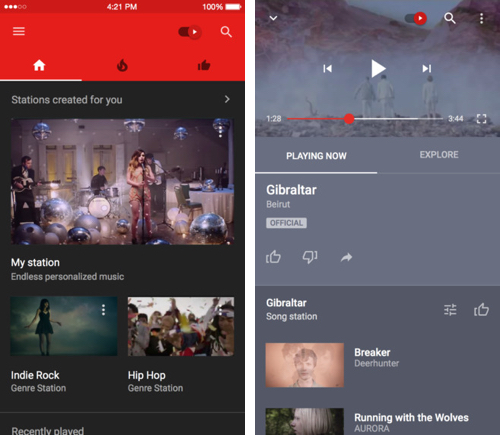500x435 pixels.
Task: Open station tuning sliders icon
Action: [x=450, y=310]
